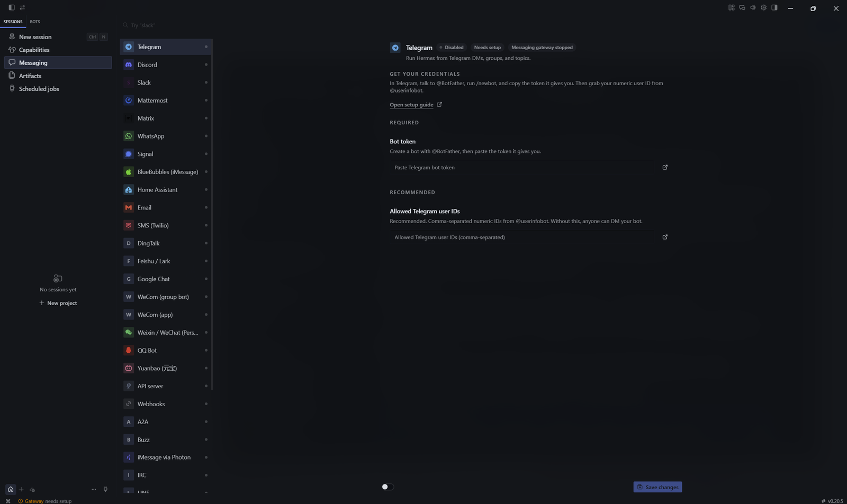Select the Yuanbao icon
847x504 pixels.
coord(129,368)
